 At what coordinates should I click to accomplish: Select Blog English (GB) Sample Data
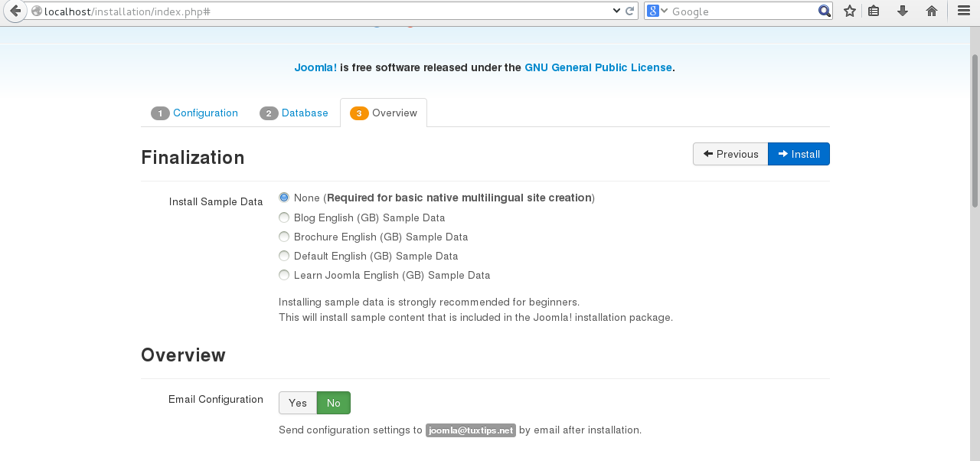284,217
